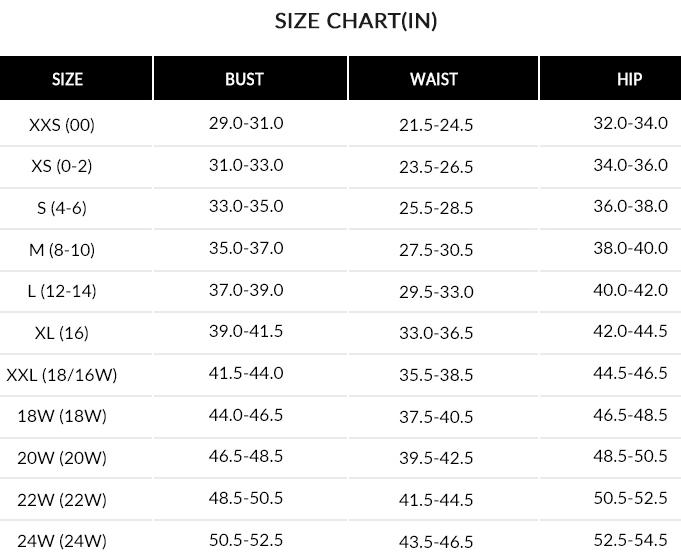
Task: Click the XS (0-2) size label
Action: coord(62,166)
